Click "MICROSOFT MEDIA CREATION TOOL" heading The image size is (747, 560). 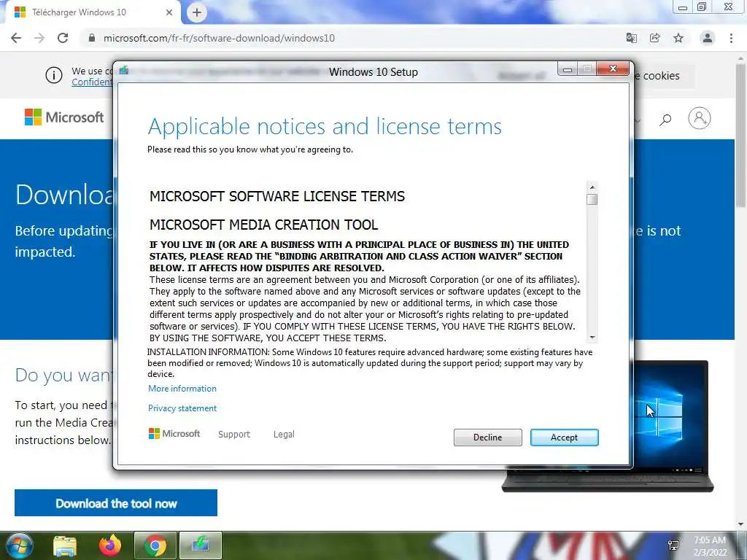(264, 225)
